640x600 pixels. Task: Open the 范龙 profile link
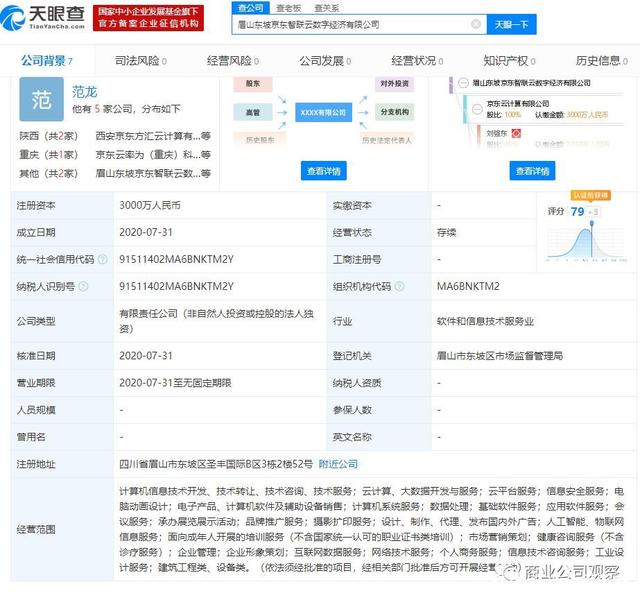(x=84, y=92)
